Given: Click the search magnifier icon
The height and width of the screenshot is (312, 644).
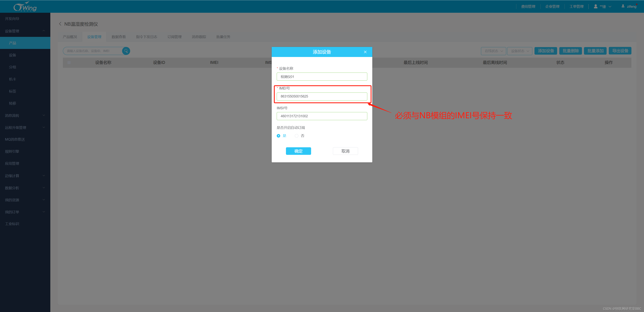Looking at the screenshot, I should coord(126,51).
